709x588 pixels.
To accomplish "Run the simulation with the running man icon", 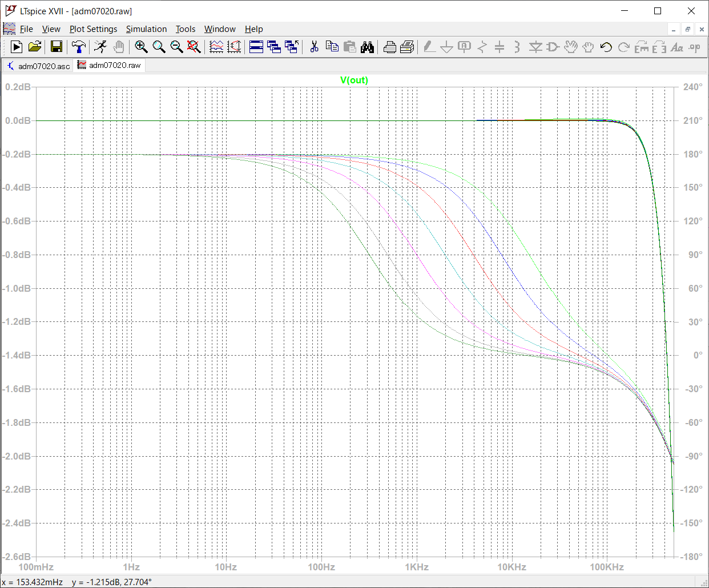I will (x=100, y=47).
